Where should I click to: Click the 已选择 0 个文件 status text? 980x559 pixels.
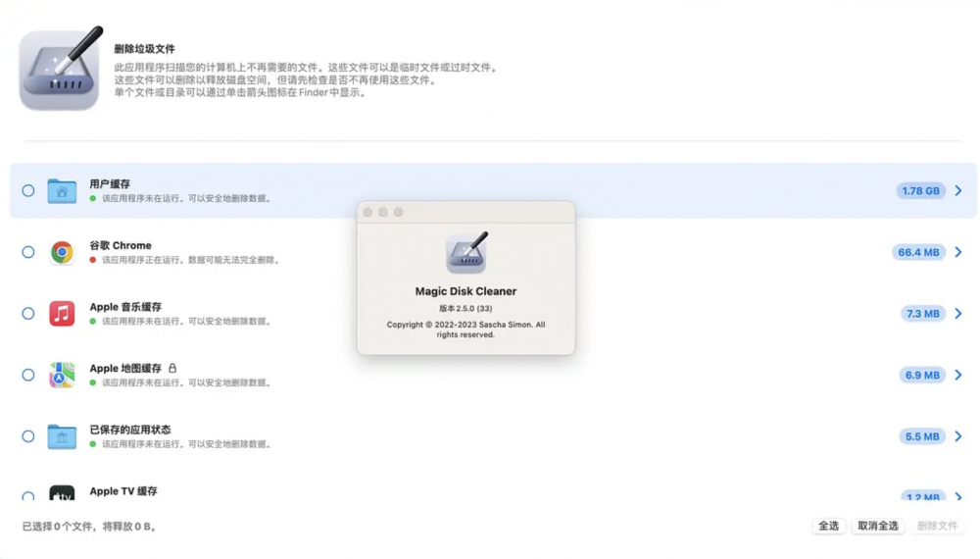(89, 527)
